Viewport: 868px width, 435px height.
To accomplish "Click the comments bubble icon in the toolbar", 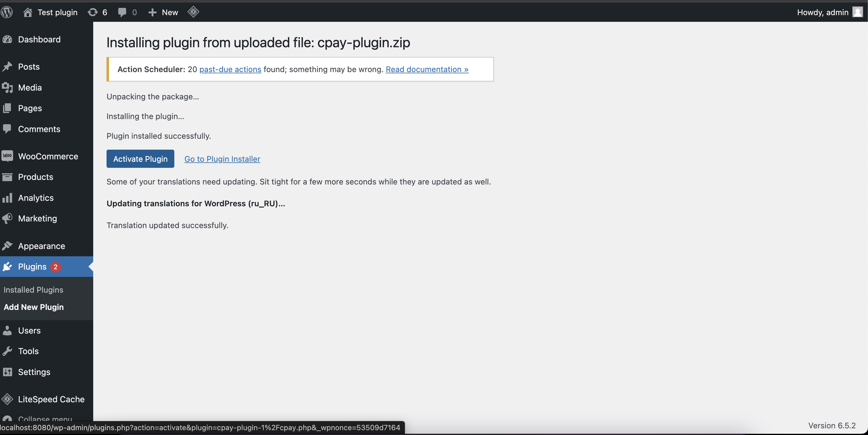I will pyautogui.click(x=122, y=12).
